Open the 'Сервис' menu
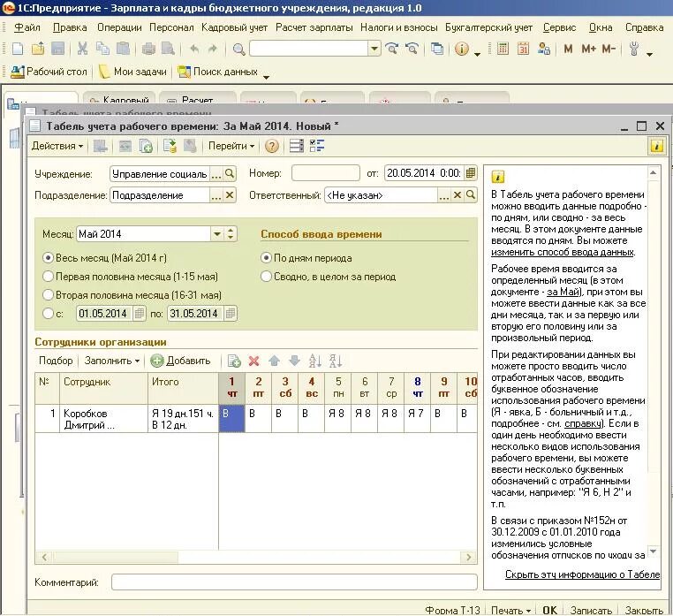 pyautogui.click(x=559, y=27)
